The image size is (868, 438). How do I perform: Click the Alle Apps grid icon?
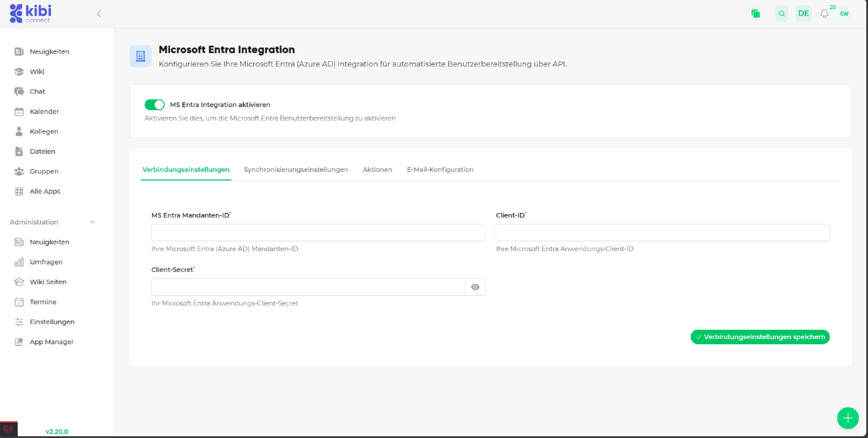coord(19,192)
